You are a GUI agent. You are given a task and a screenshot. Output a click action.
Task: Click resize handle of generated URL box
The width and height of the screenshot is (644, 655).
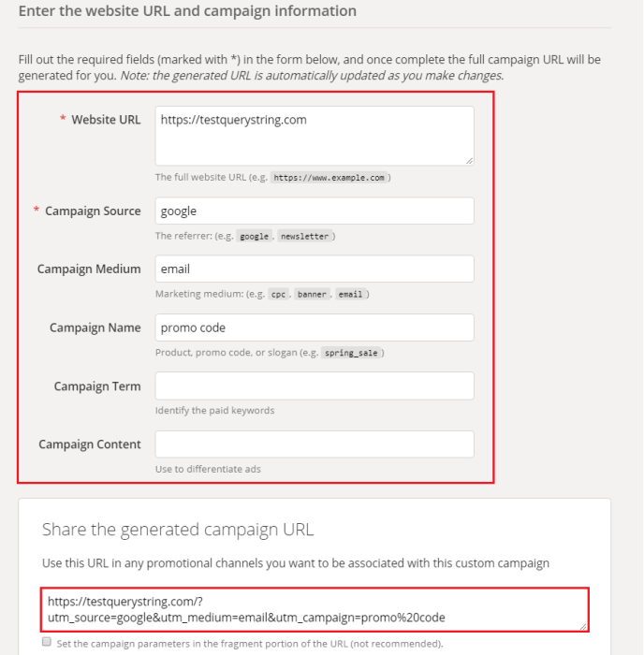tap(583, 626)
